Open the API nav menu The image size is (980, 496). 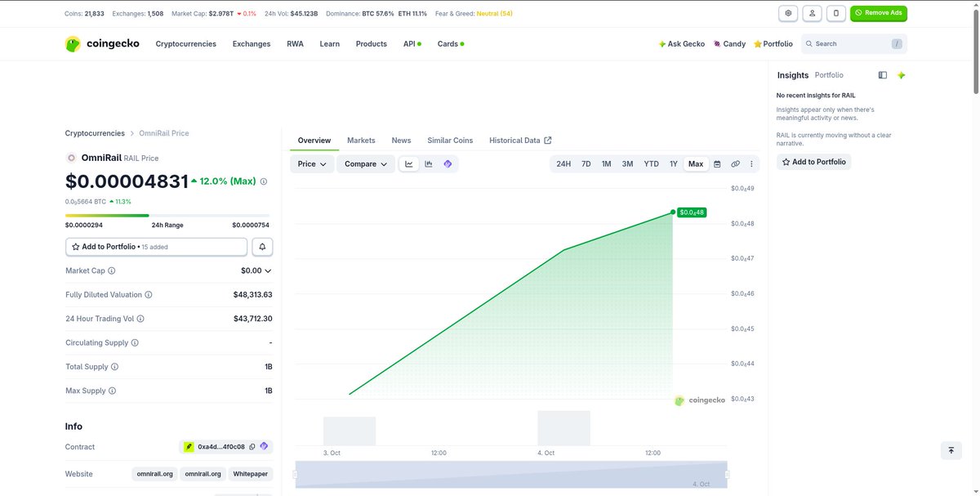412,44
